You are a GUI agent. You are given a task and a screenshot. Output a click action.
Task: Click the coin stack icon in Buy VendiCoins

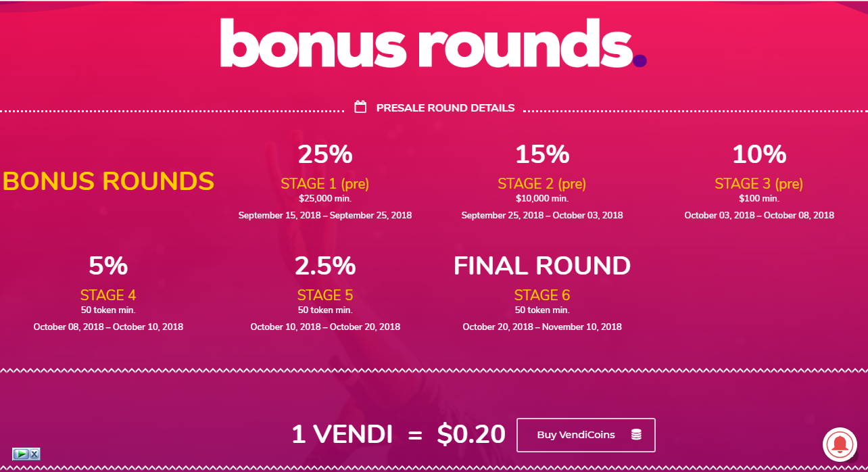tap(636, 435)
